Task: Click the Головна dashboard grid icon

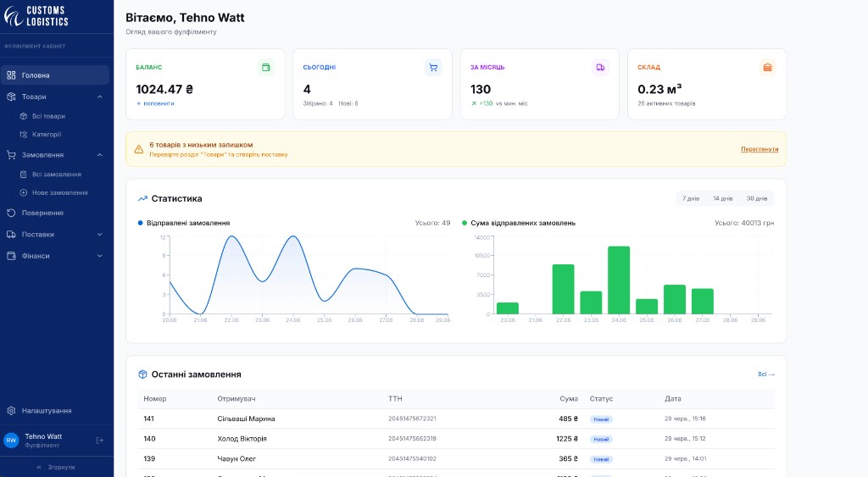Action: pos(11,75)
